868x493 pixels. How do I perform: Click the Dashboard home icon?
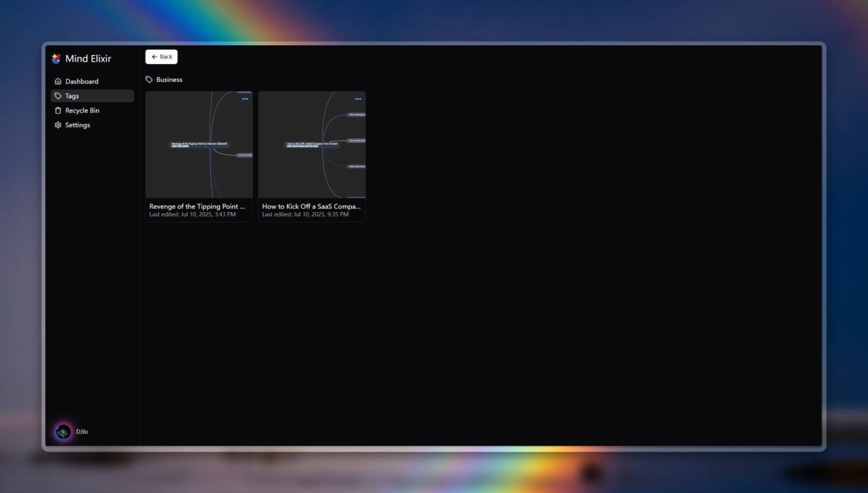[58, 81]
